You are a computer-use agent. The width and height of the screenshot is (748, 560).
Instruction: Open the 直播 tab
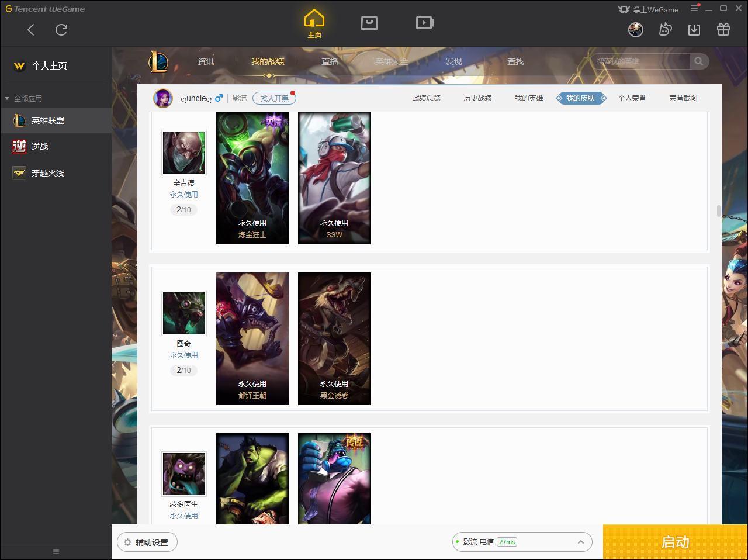pyautogui.click(x=330, y=61)
